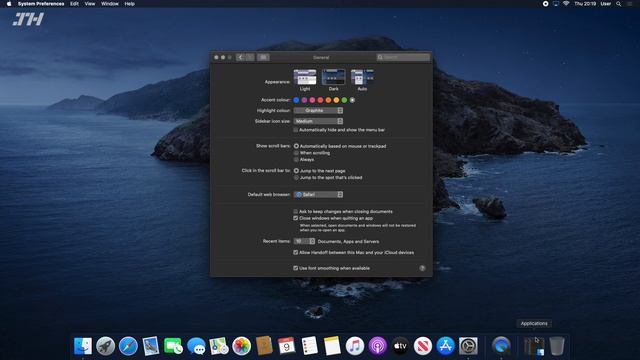Choose the purple accent colour
This screenshot has height=360, width=640.
click(x=304, y=100)
